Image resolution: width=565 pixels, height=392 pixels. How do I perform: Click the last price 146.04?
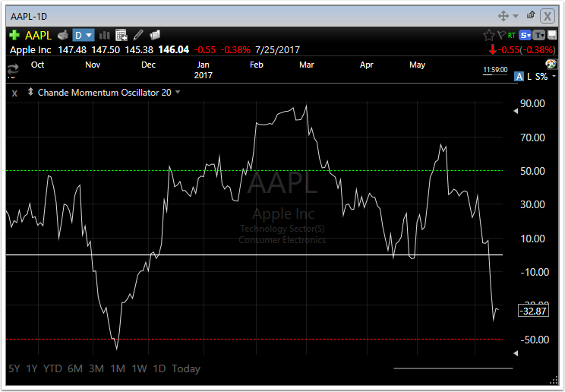pyautogui.click(x=174, y=50)
